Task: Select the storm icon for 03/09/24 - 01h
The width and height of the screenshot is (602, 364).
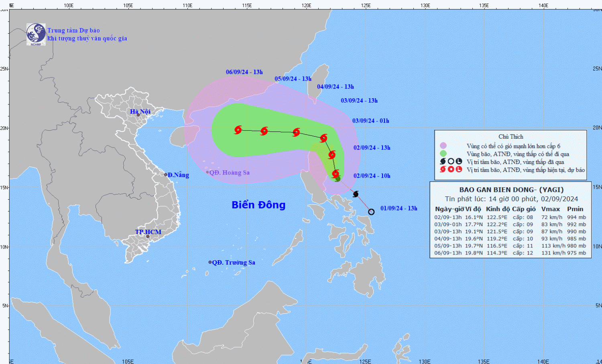Action: pos(332,154)
